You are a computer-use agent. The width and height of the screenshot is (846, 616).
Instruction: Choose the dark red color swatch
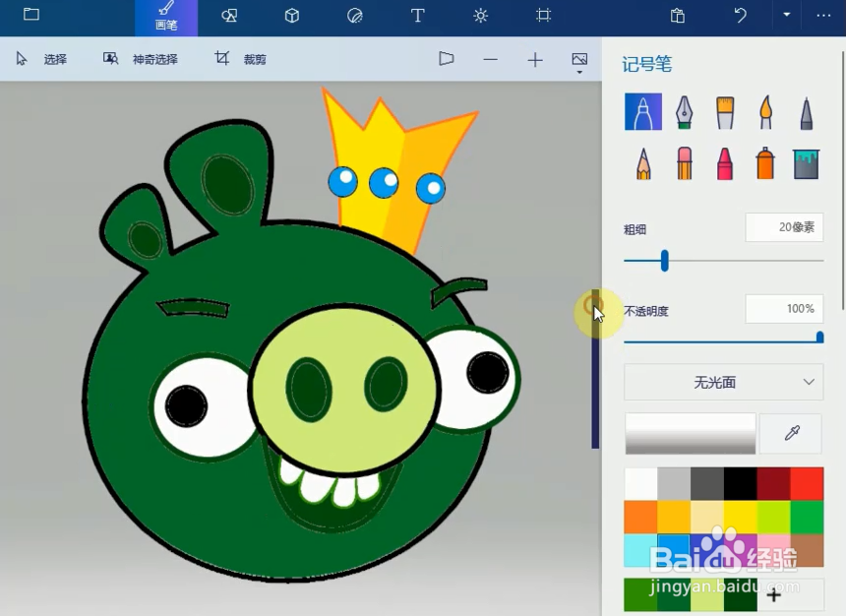(x=774, y=484)
